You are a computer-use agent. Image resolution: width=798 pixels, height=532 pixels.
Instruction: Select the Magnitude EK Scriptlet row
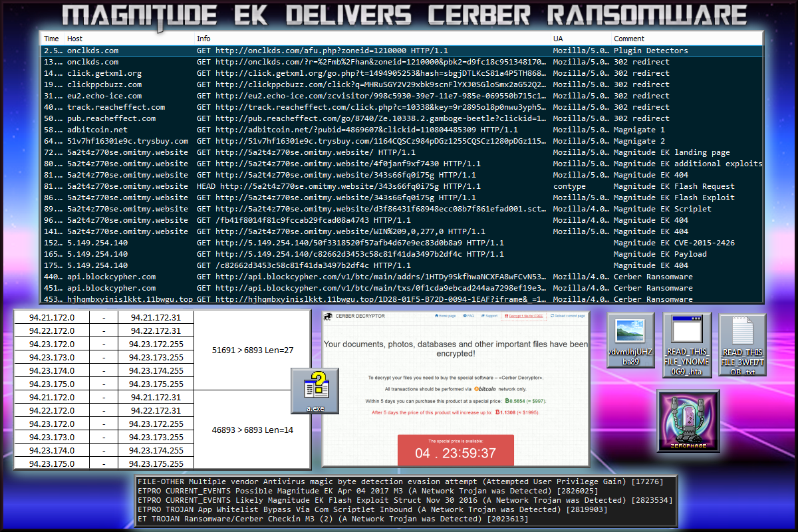[x=402, y=209]
